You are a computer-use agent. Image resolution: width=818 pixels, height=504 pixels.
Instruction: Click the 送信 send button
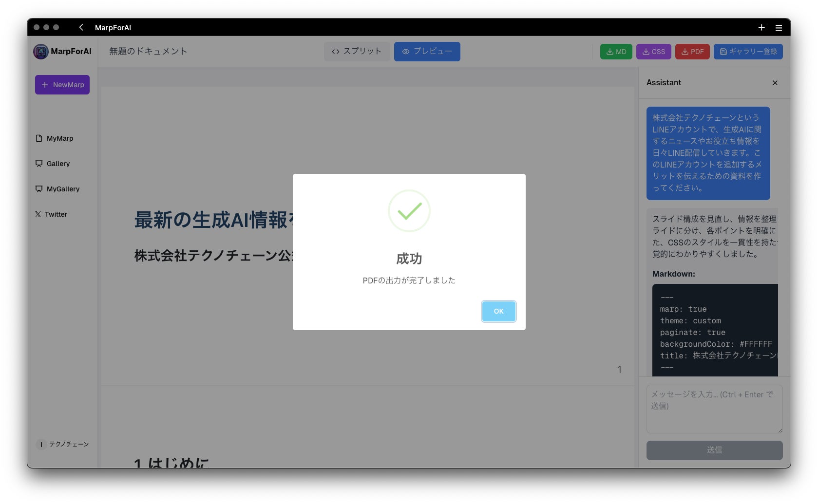coord(715,450)
